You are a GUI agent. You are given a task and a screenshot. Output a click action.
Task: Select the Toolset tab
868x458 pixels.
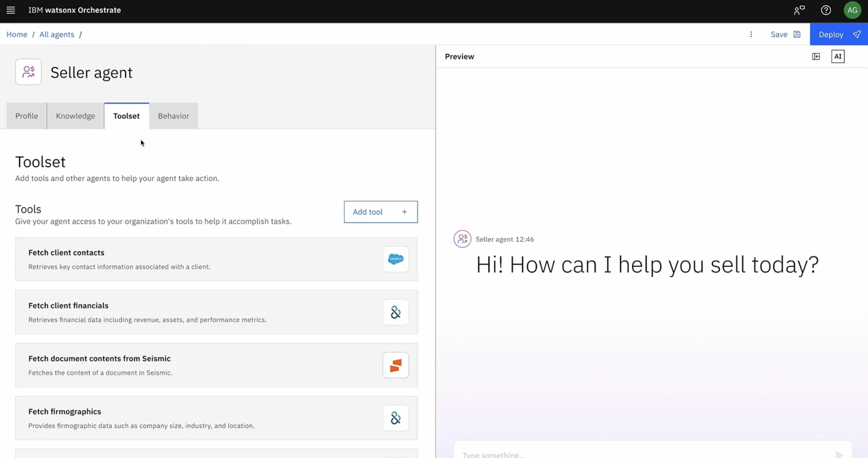click(x=126, y=116)
